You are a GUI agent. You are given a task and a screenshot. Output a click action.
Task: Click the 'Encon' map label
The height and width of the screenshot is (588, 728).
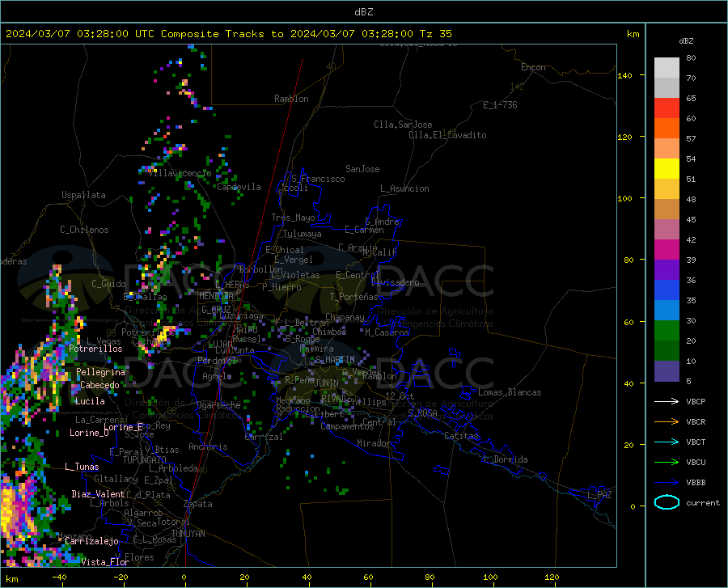(x=533, y=67)
